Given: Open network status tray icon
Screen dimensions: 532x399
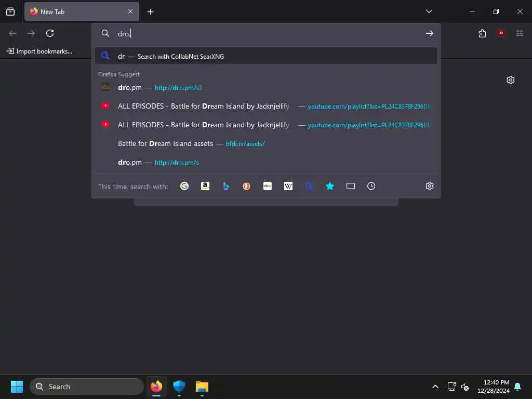Looking at the screenshot, I should point(451,387).
